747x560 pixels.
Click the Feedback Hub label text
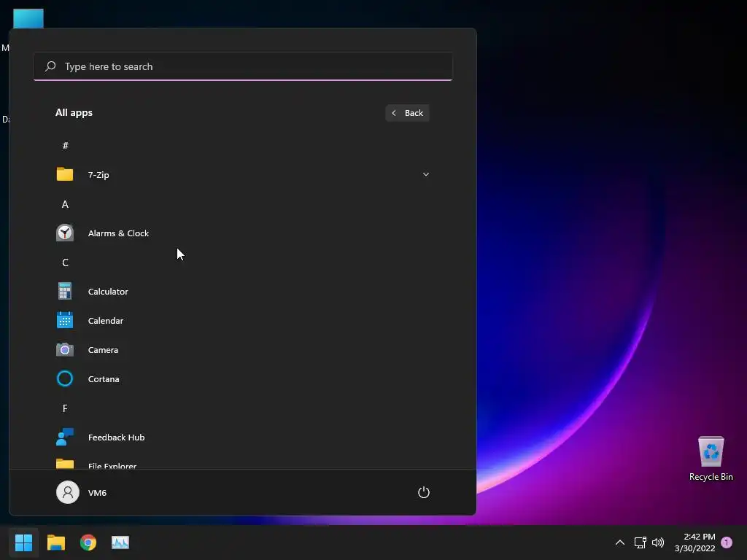(x=116, y=437)
